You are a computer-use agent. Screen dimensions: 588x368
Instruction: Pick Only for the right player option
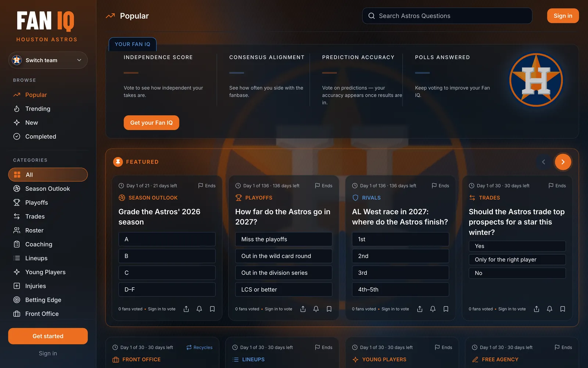517,259
